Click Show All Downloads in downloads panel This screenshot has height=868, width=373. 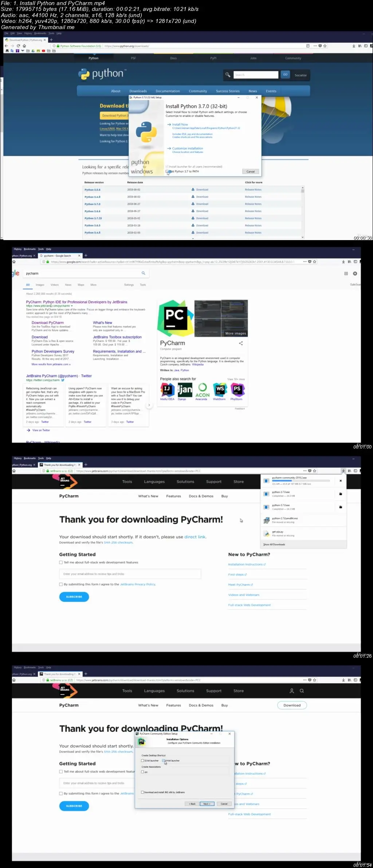tap(274, 545)
